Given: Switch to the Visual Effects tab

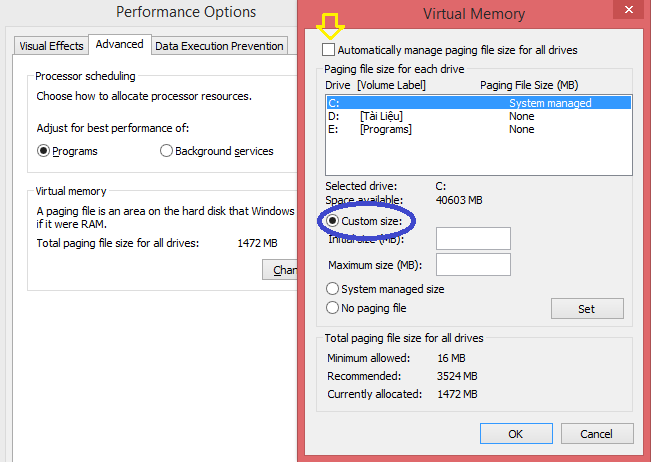Looking at the screenshot, I should (x=51, y=45).
